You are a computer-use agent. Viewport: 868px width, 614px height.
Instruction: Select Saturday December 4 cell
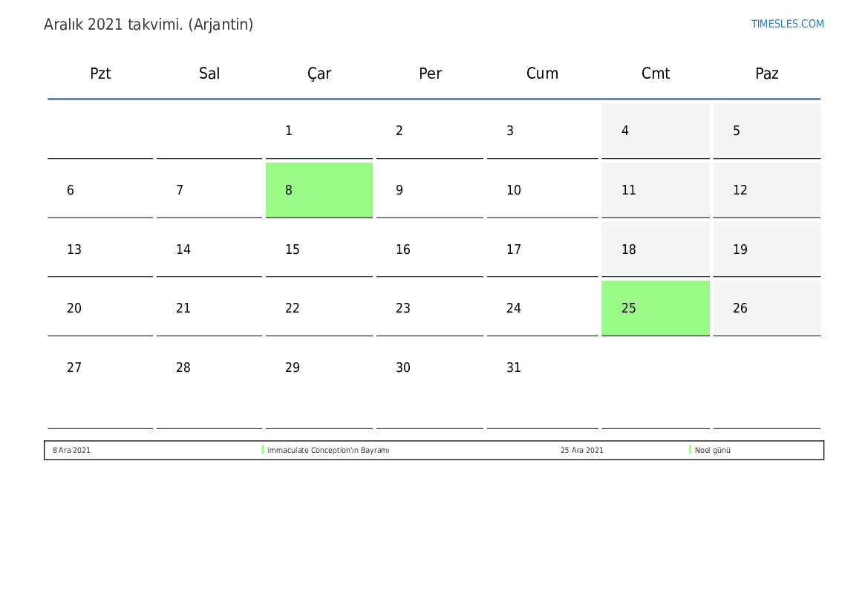coord(656,131)
